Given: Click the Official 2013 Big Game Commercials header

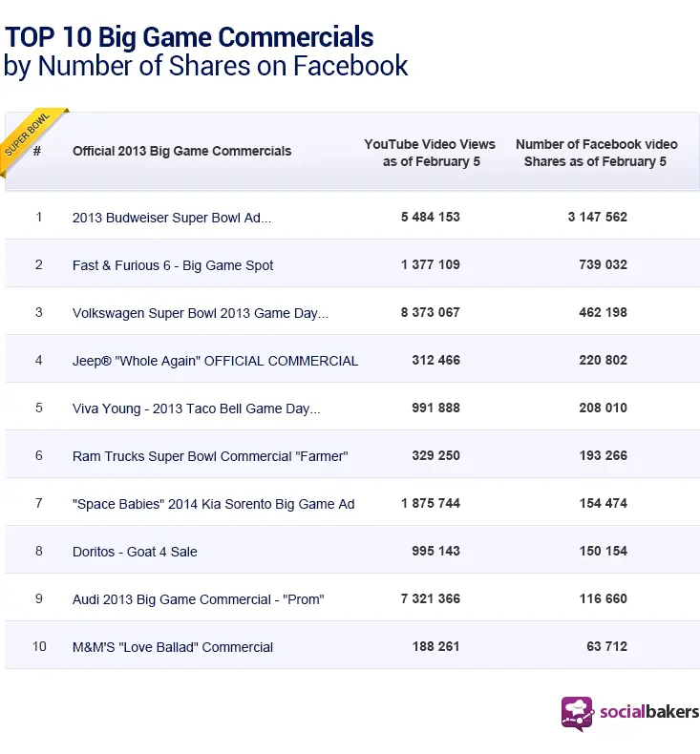Looking at the screenshot, I should coord(182,151).
